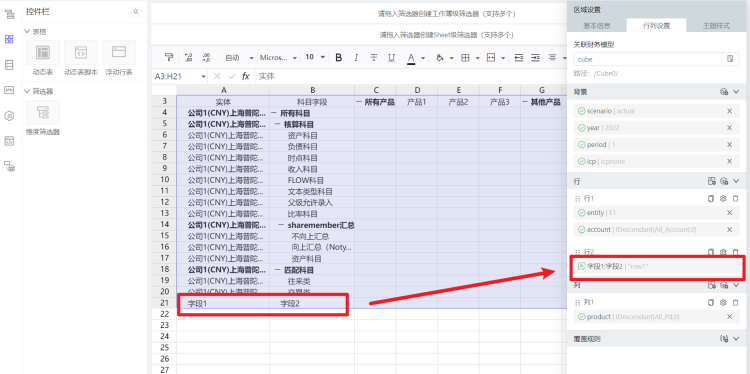Click the code window sidebar icon
Image resolution: width=750 pixels, height=374 pixels.
[9, 141]
